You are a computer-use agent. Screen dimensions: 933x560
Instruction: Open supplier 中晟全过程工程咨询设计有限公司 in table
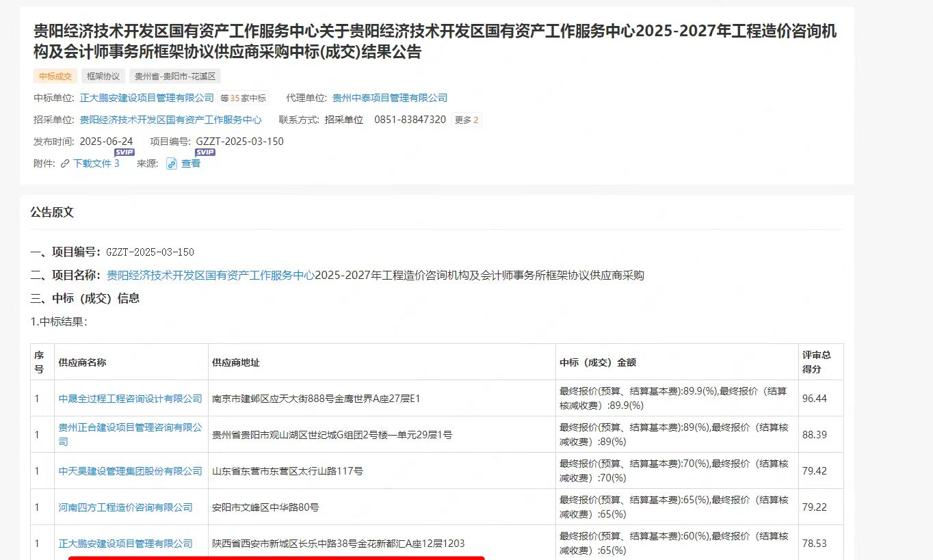130,399
